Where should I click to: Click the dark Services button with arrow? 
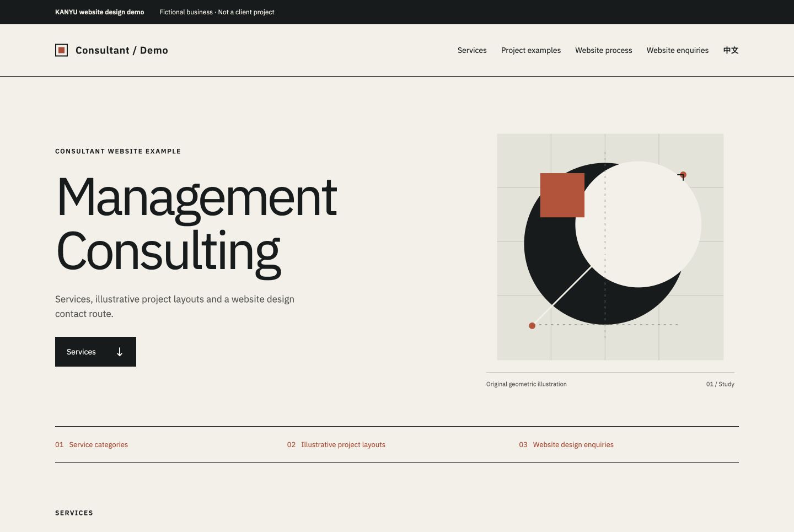(x=95, y=352)
